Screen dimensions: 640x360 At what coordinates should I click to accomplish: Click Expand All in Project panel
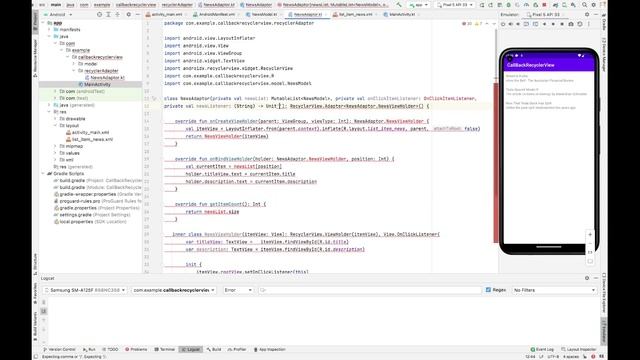[108, 14]
